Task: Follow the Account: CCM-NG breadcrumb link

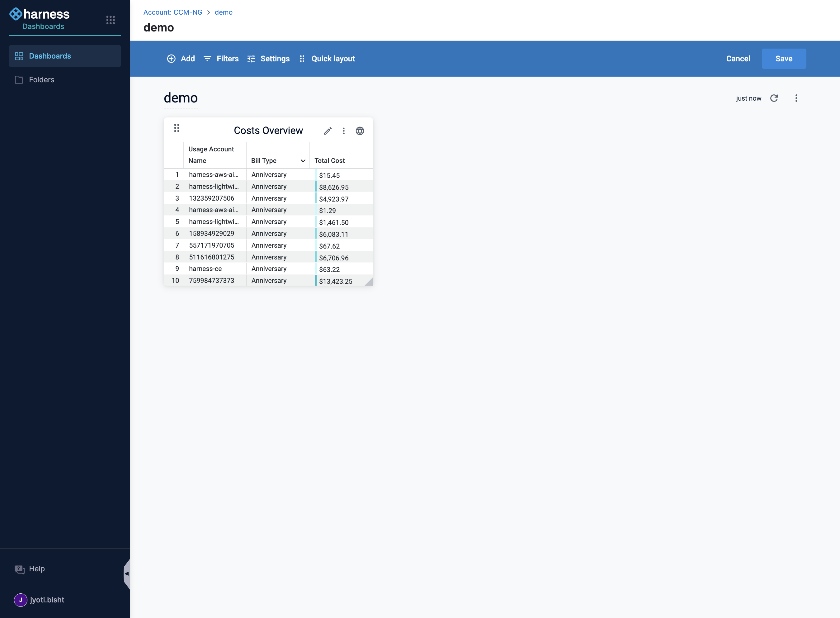Action: [173, 12]
